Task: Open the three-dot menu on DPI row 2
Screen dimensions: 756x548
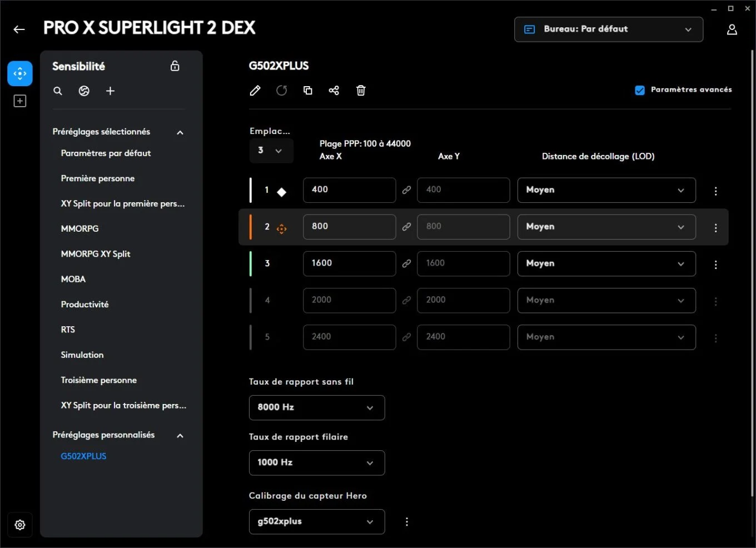Action: pyautogui.click(x=715, y=227)
